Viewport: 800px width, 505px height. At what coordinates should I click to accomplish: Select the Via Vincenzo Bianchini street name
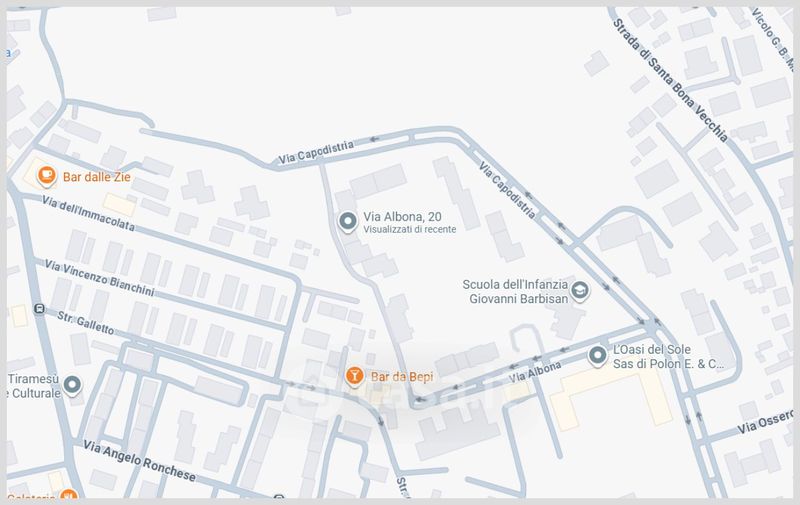click(99, 278)
